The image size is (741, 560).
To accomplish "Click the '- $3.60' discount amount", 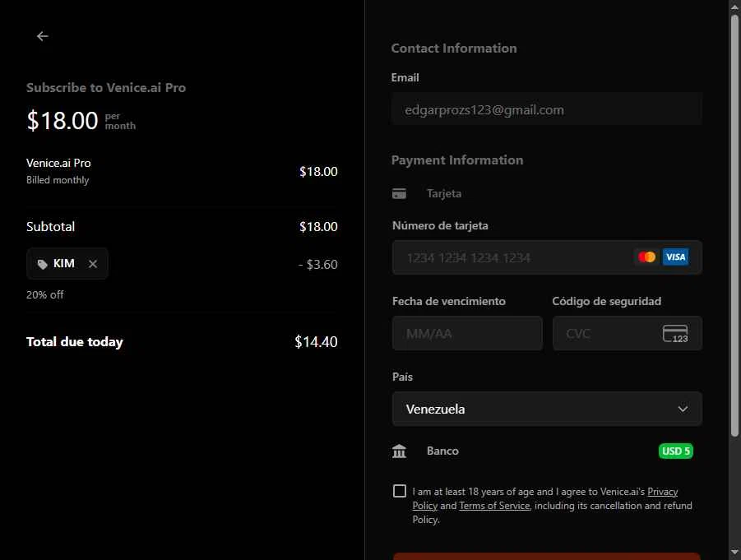I will [x=317, y=264].
